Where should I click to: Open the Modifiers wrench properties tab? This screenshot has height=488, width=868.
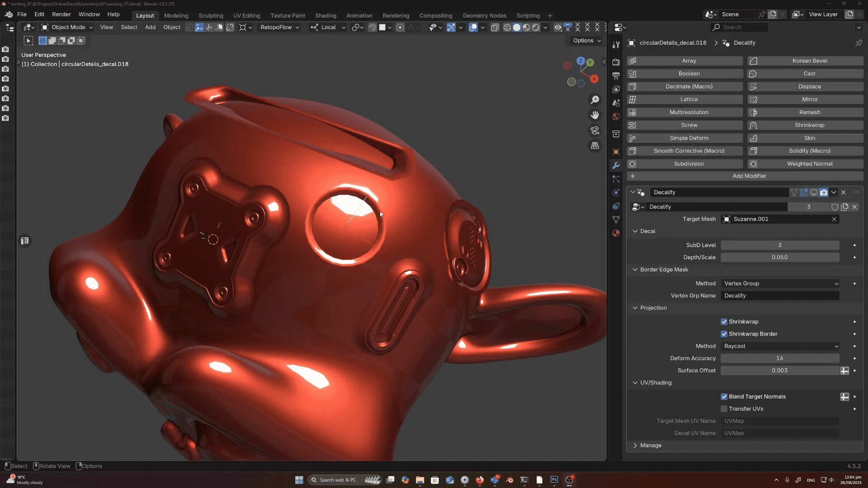coord(616,165)
